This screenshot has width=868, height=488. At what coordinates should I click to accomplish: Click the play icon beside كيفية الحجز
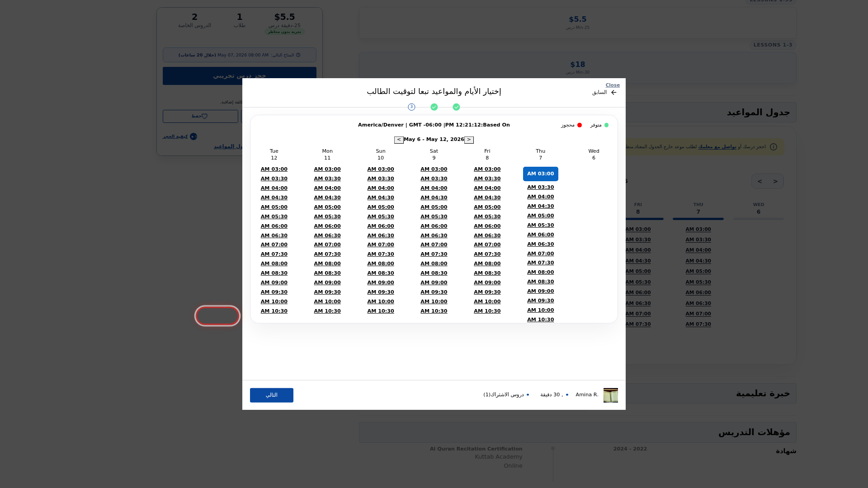(193, 136)
